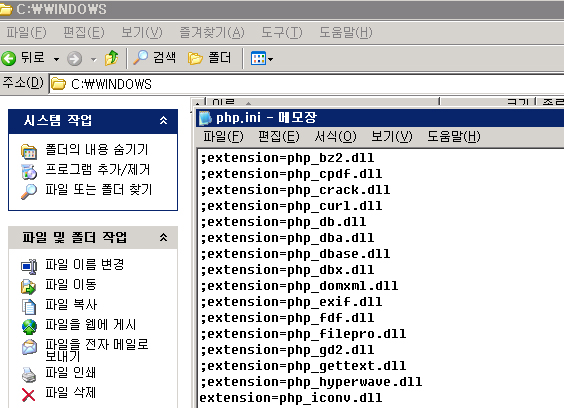The width and height of the screenshot is (564, 408).
Task: Click 파일 인쇄 link
Action: point(70,372)
